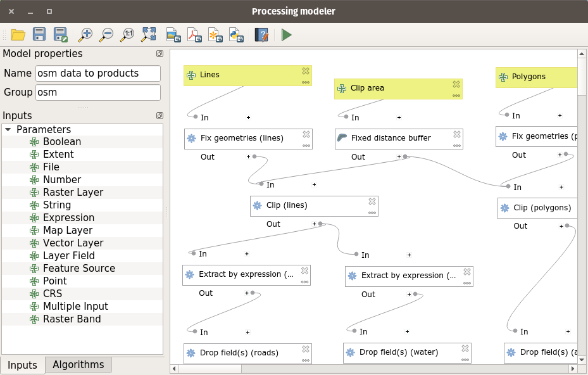588x375 pixels.
Task: Expand the Out list below Clip (lines)
Action: click(x=314, y=224)
